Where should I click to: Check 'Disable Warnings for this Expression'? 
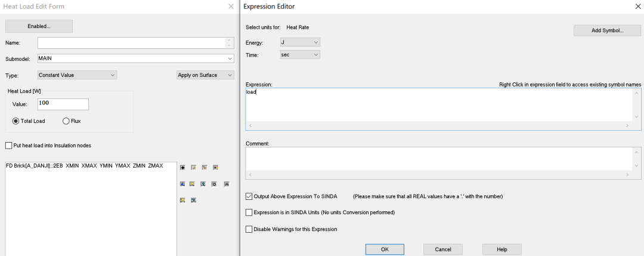pyautogui.click(x=249, y=229)
